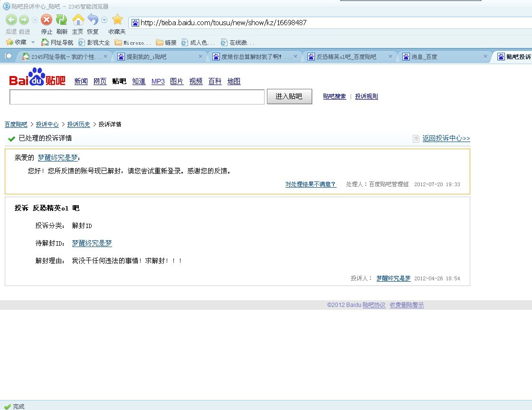The height and width of the screenshot is (410, 532).
Task: Close the 反恐精英ol吧 tab
Action: 390,57
